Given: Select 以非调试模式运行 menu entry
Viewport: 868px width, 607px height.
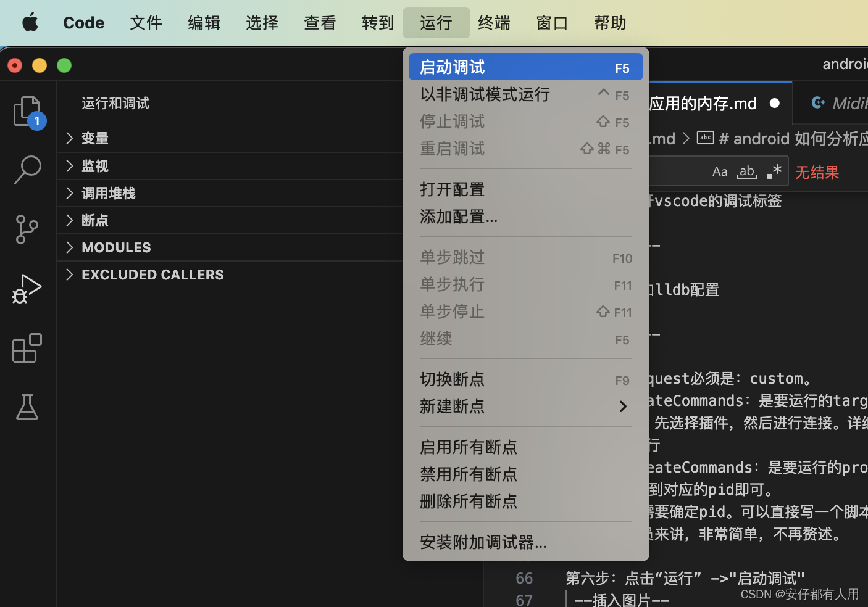Looking at the screenshot, I should tap(526, 94).
